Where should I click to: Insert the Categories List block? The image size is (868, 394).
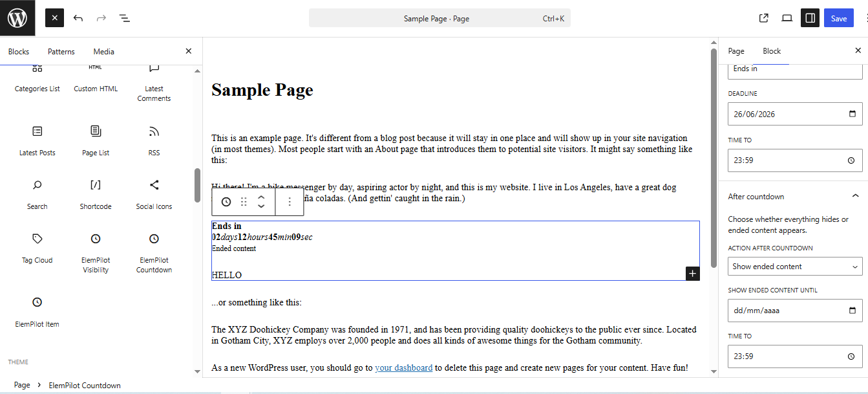(37, 79)
